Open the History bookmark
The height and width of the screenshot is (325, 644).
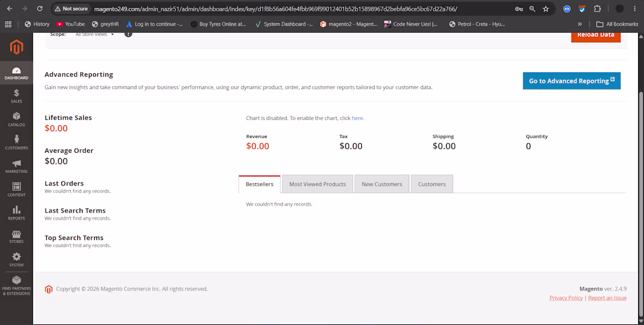[x=37, y=24]
